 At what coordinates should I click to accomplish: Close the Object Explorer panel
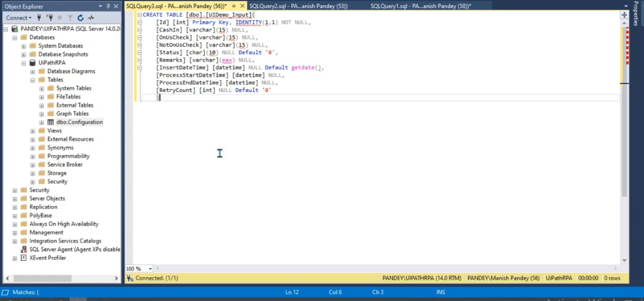tap(117, 6)
